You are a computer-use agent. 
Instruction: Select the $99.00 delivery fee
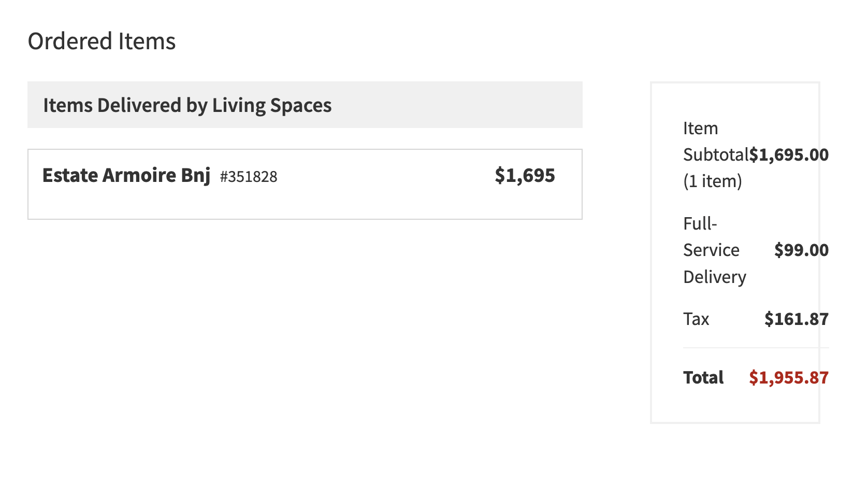pos(801,250)
